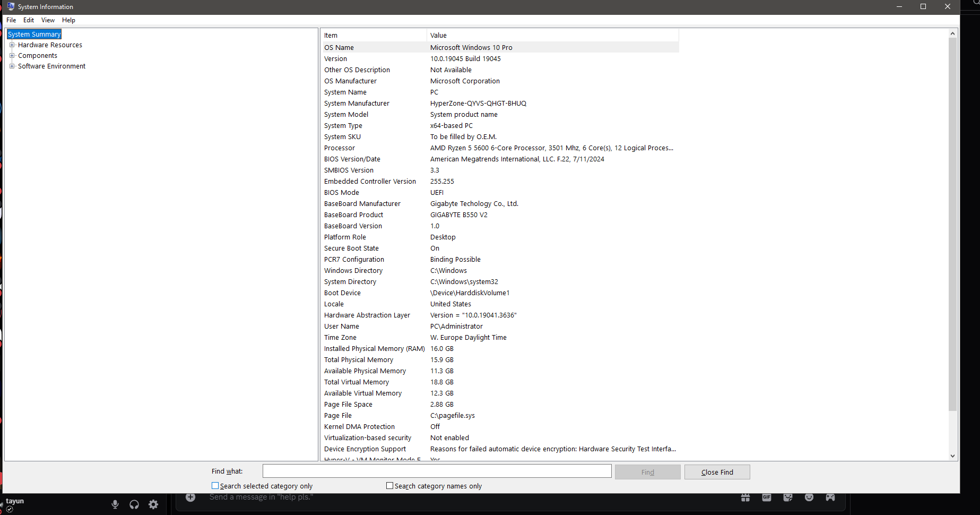This screenshot has height=515, width=980.
Task: Select the System Manufacturer row
Action: pyautogui.click(x=500, y=104)
